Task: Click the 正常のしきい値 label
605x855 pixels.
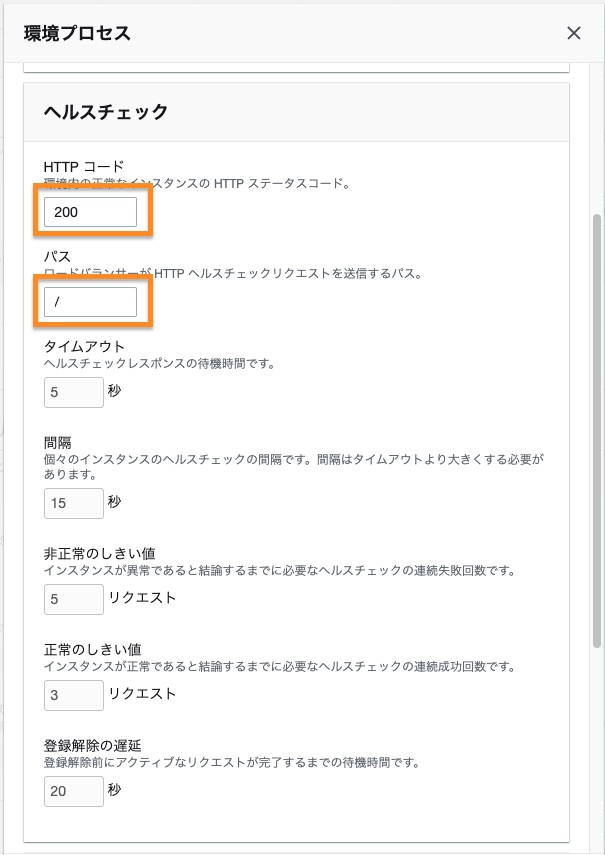Action: [x=92, y=649]
